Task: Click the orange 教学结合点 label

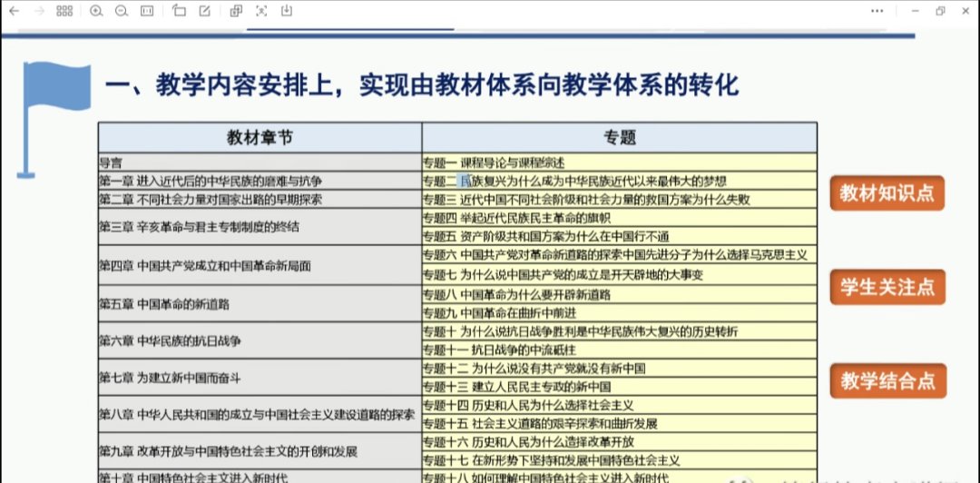Action: click(887, 380)
